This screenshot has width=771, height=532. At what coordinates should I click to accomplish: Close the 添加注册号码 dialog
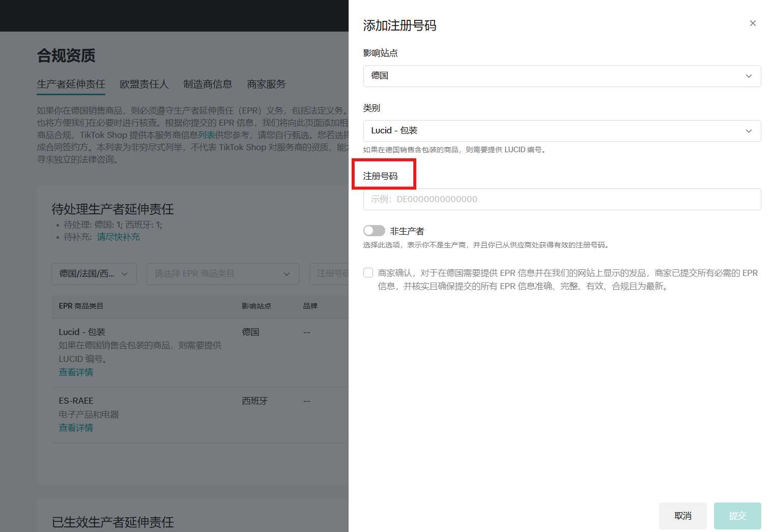752,23
